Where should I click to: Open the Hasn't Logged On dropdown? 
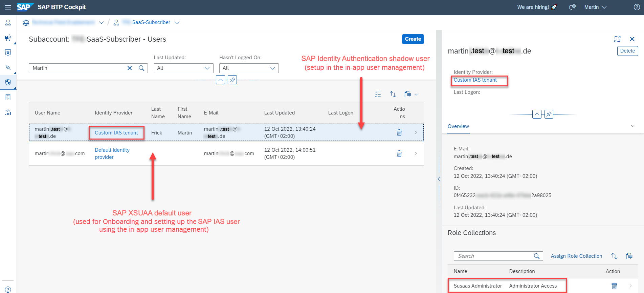click(249, 68)
